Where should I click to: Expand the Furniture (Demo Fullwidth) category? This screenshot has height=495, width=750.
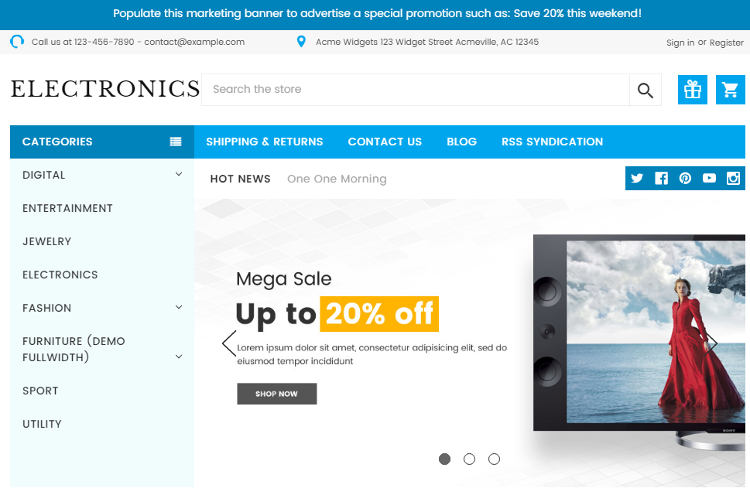179,356
